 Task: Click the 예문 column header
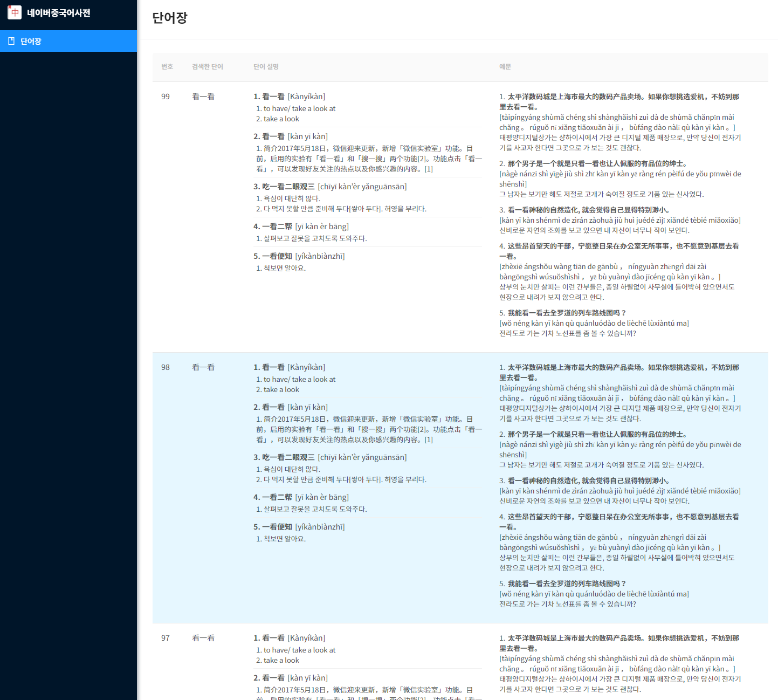click(x=505, y=67)
